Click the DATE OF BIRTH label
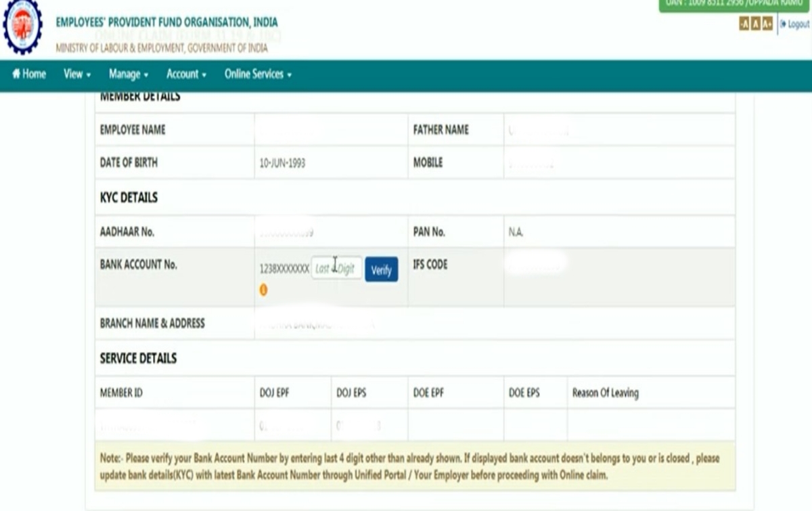The width and height of the screenshot is (812, 511). (129, 162)
